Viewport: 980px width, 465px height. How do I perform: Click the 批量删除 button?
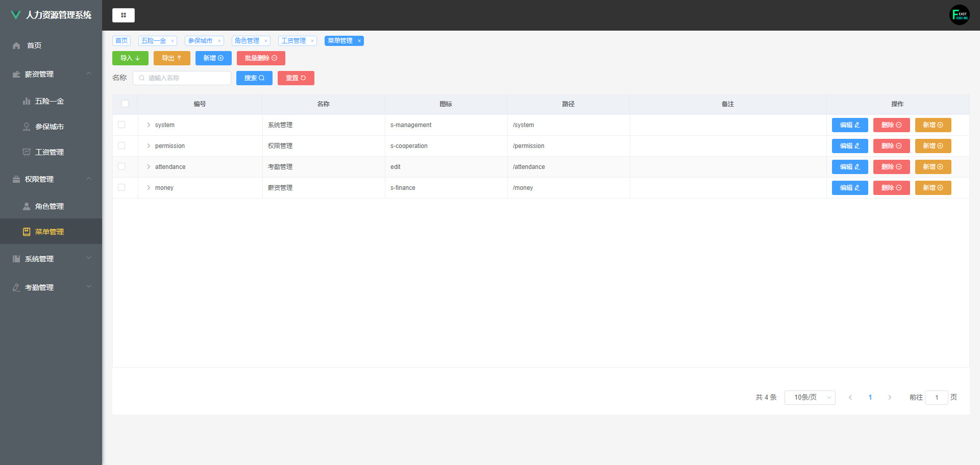(261, 58)
